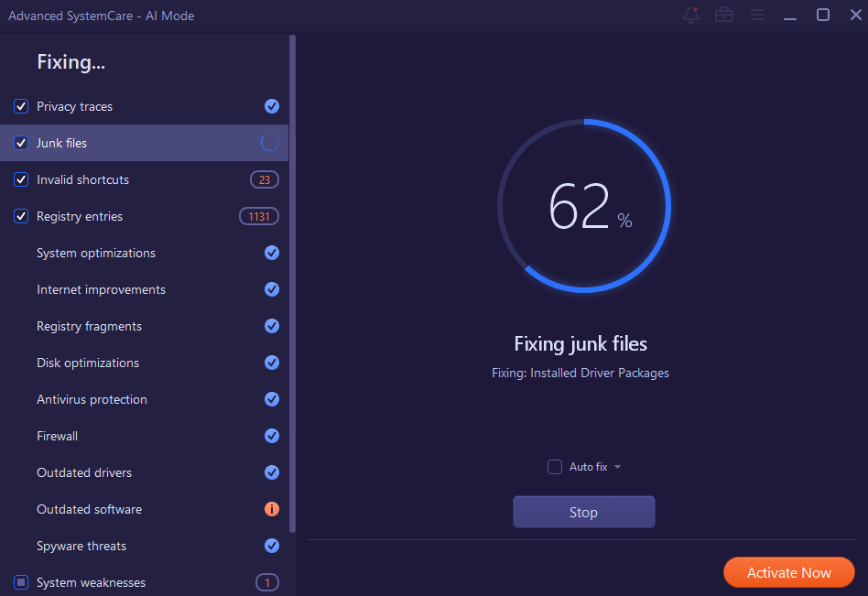Viewport: 868px width, 596px height.
Task: Uncheck the Invalid shortcuts checkbox
Action: click(x=21, y=179)
